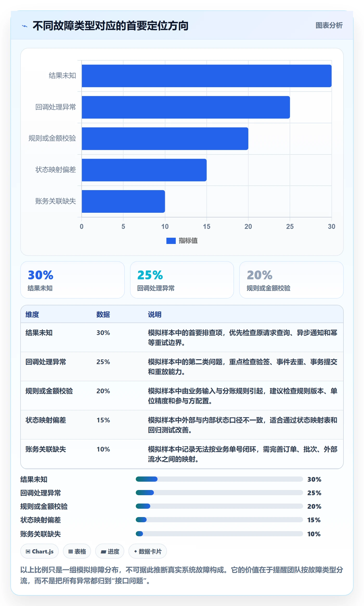This screenshot has width=364, height=606.
Task: Click the 30% value in the table
Action: click(103, 333)
